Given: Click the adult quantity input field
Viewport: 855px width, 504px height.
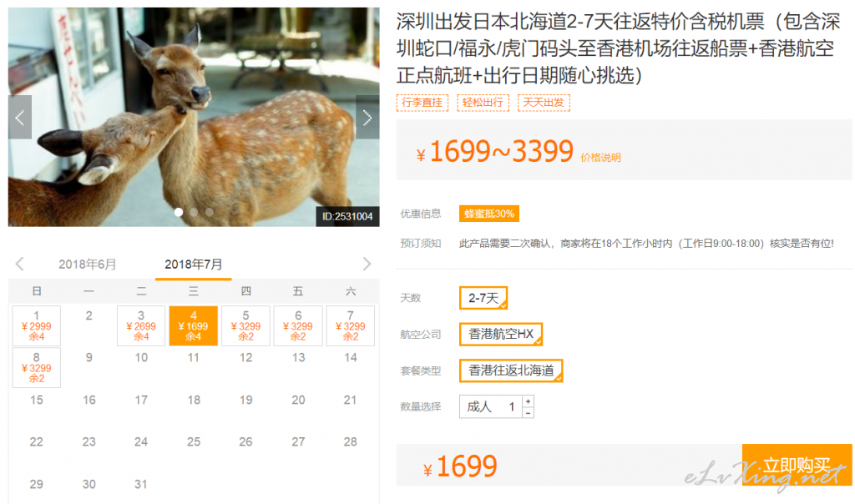Looking at the screenshot, I should tap(491, 406).
